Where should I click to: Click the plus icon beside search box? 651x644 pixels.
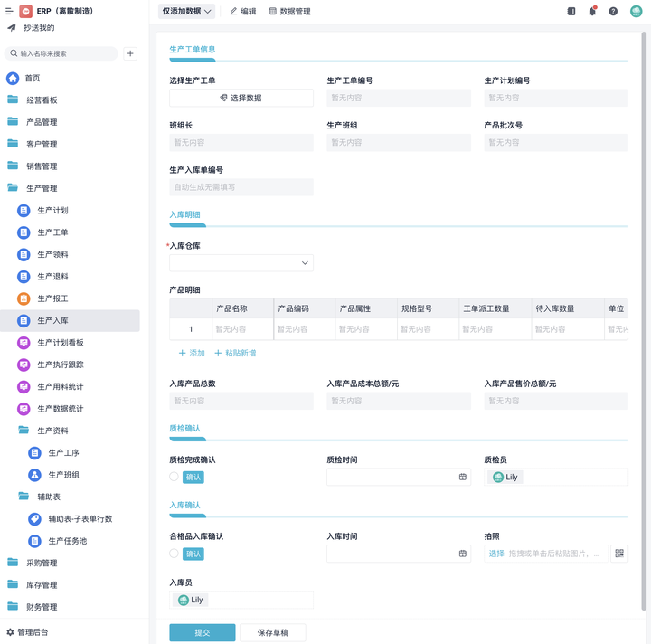click(x=130, y=54)
